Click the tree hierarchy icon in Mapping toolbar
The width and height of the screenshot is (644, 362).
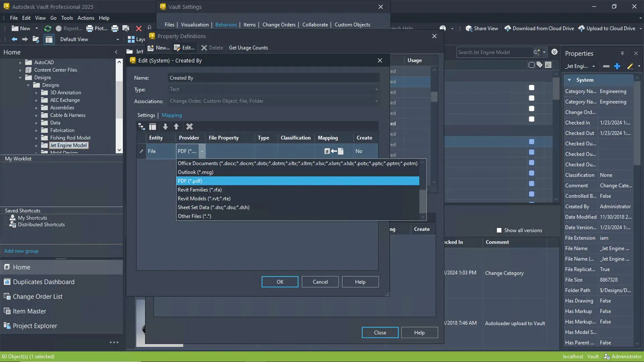(x=142, y=126)
